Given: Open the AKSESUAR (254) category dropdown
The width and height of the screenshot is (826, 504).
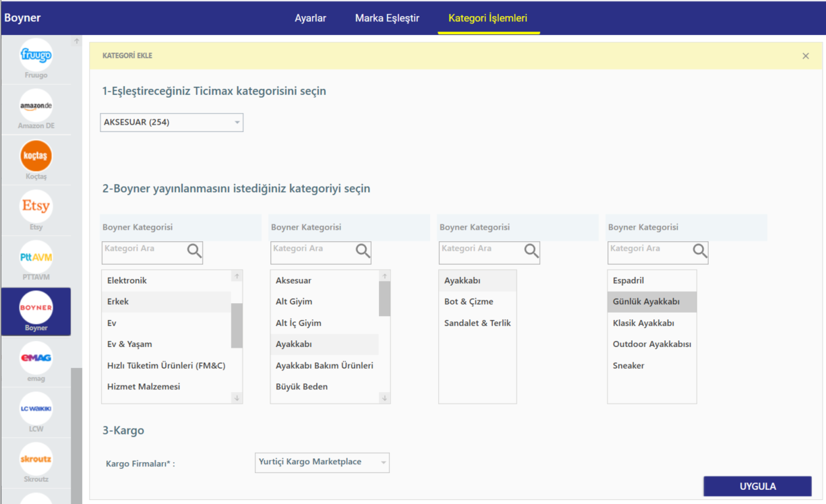Looking at the screenshot, I should 171,123.
